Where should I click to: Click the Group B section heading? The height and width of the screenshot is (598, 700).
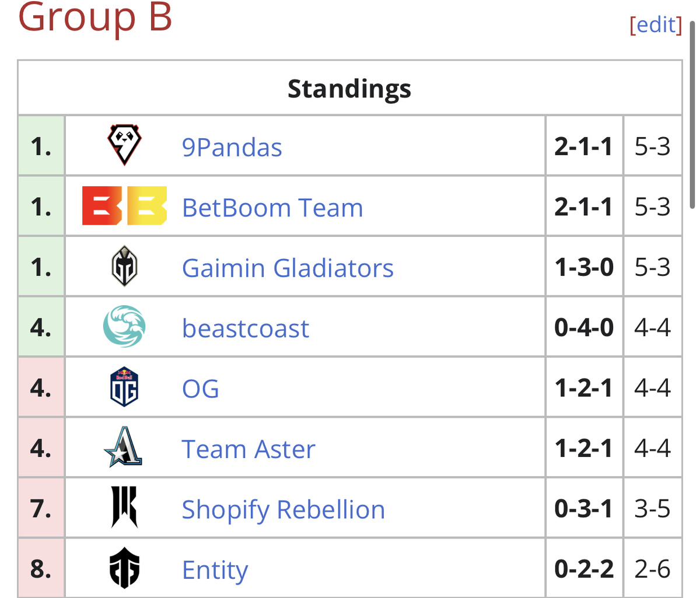pyautogui.click(x=95, y=16)
